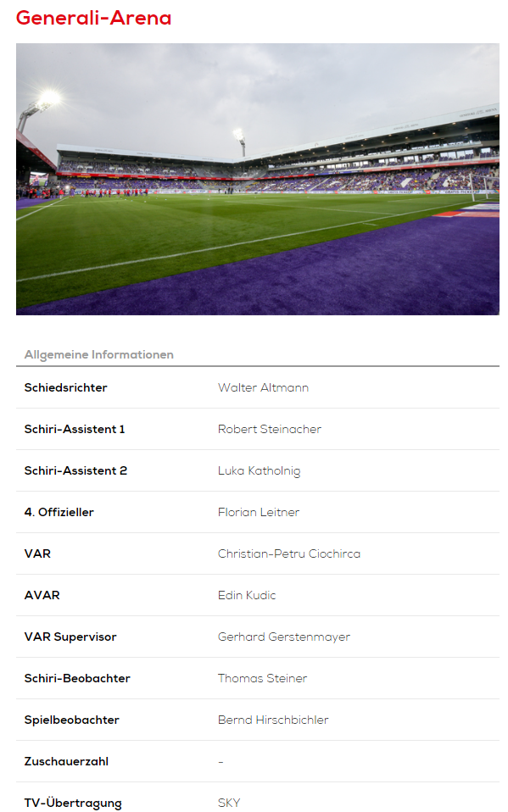Image resolution: width=508 pixels, height=812 pixels.
Task: Select observer Thomas Steiner
Action: coord(262,678)
